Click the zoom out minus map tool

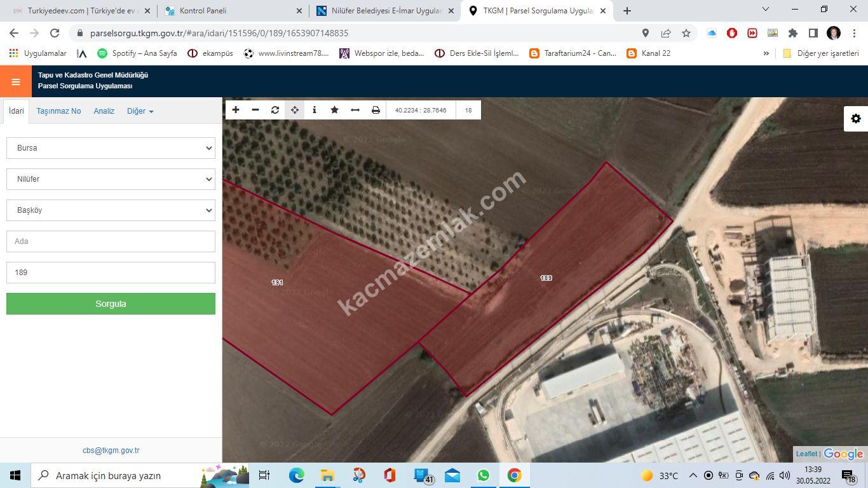(255, 110)
